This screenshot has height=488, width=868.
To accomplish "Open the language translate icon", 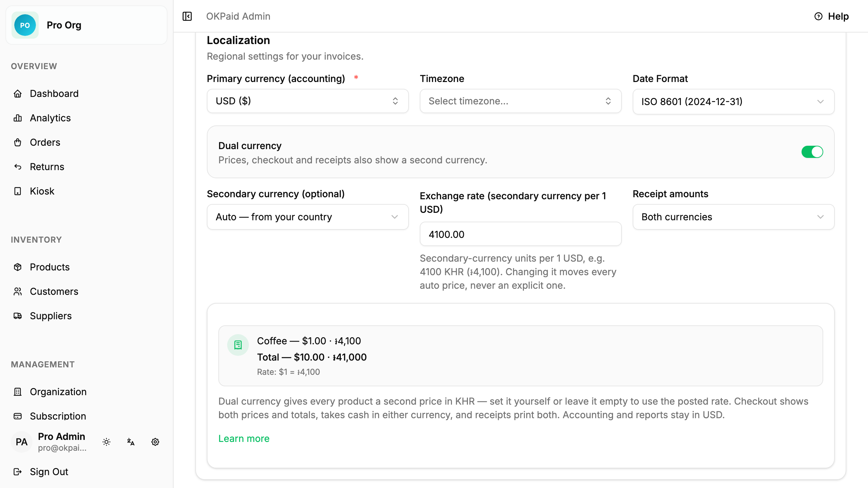I will coord(131,442).
